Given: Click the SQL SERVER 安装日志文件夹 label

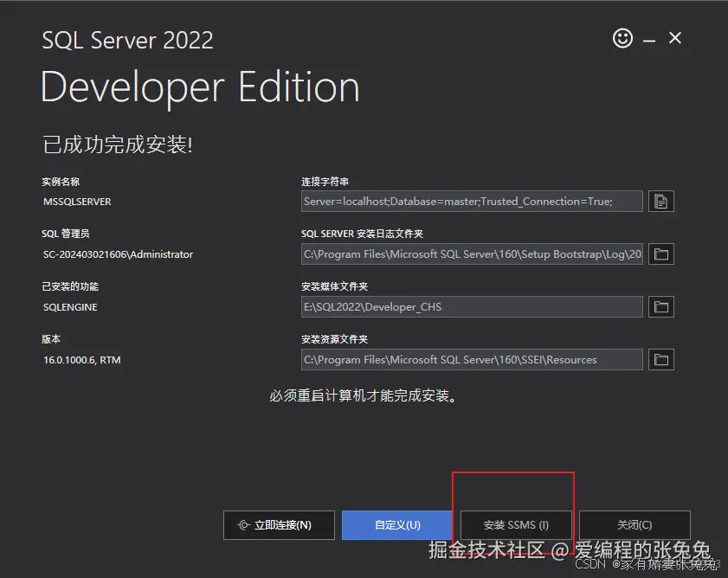Looking at the screenshot, I should [362, 234].
